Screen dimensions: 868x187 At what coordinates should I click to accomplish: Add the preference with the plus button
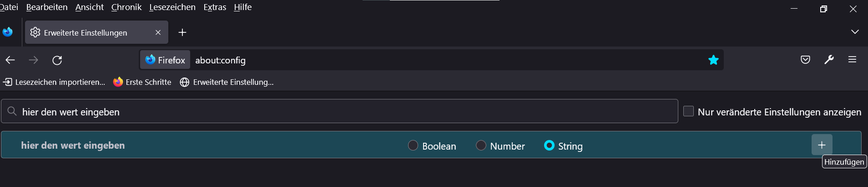point(822,145)
